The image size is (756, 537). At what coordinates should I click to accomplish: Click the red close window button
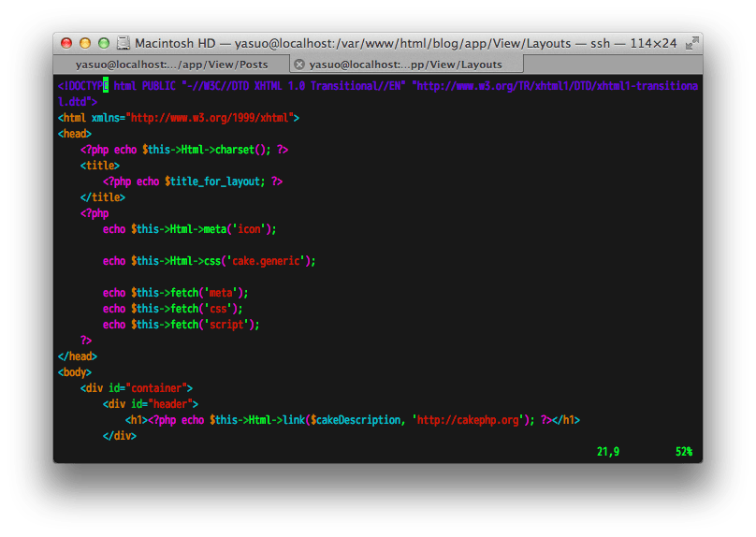point(66,43)
